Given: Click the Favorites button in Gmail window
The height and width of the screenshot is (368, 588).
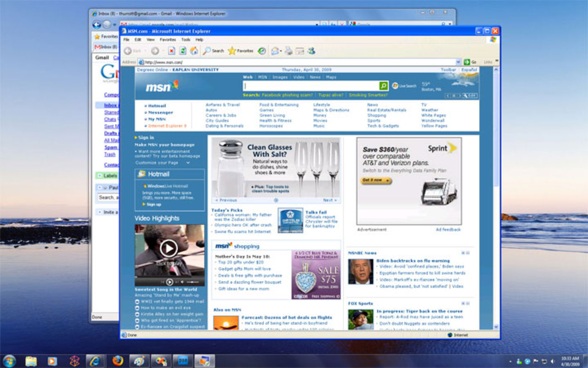Looking at the screenshot, I should (106, 36).
